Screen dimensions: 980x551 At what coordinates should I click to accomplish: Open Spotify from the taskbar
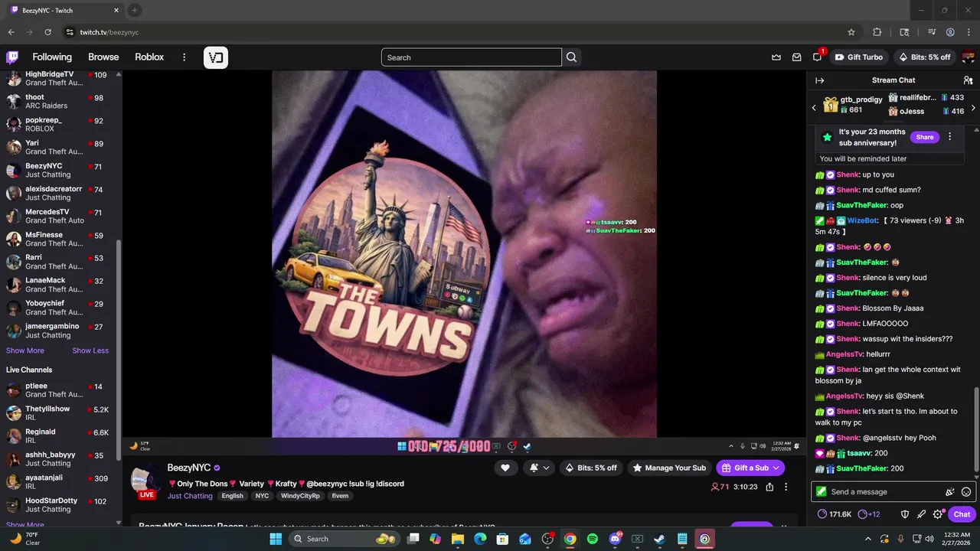(593, 539)
